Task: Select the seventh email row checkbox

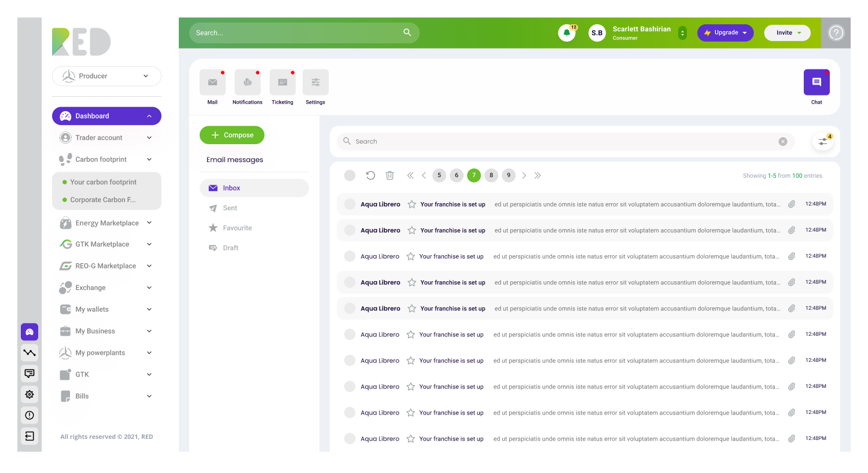Action: [x=350, y=361]
